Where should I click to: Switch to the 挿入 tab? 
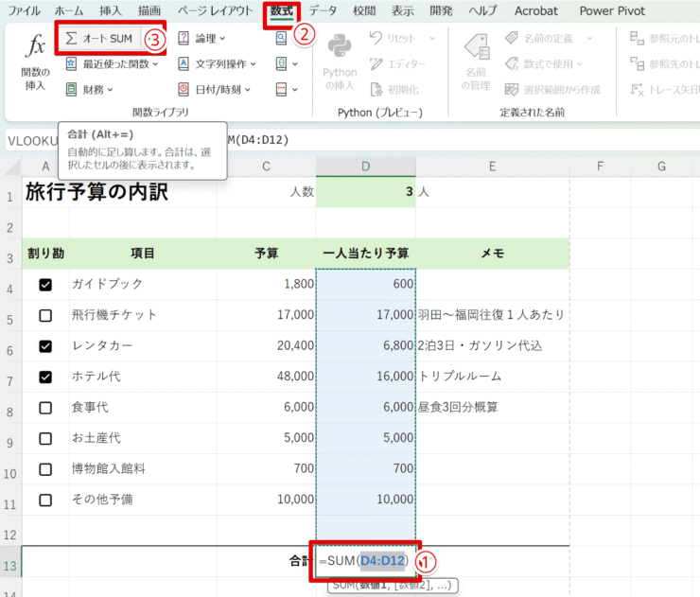pyautogui.click(x=111, y=10)
